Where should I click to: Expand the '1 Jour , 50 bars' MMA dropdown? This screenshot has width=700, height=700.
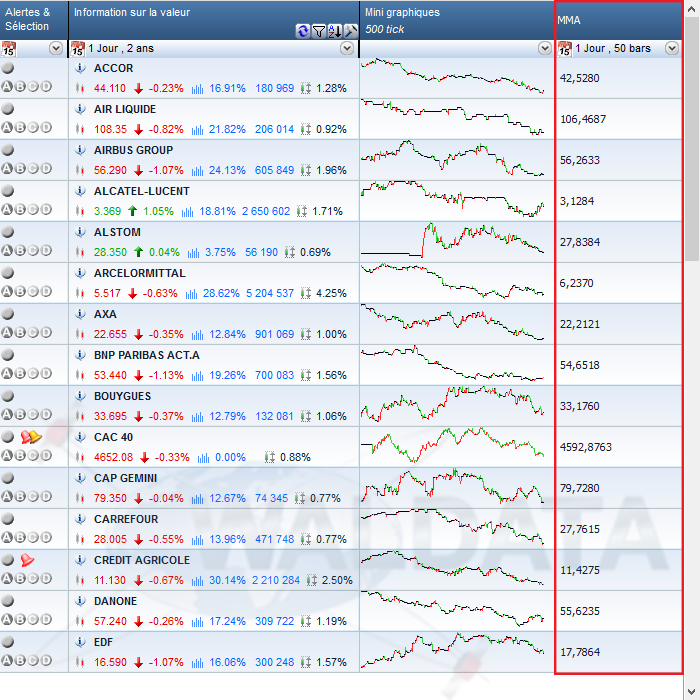pos(672,48)
